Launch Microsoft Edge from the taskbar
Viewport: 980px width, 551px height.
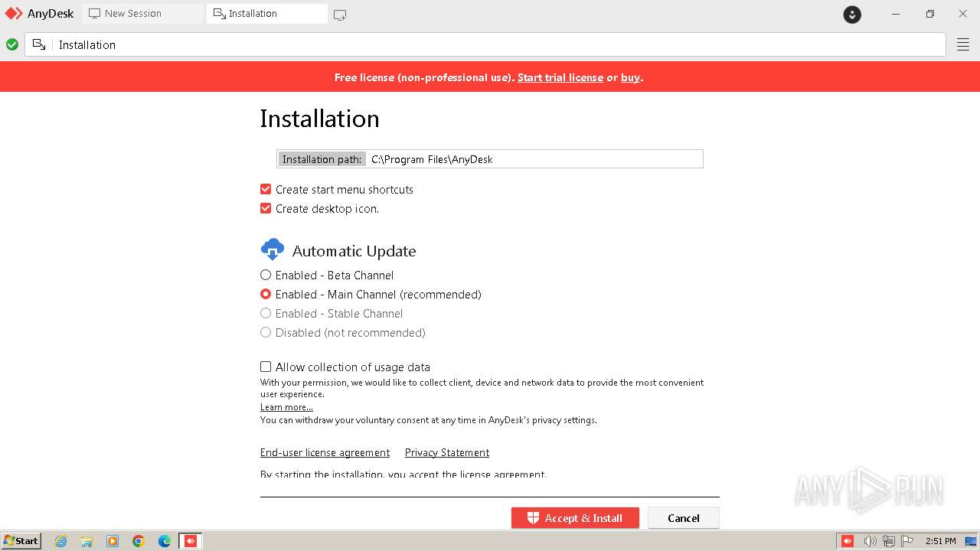point(165,541)
